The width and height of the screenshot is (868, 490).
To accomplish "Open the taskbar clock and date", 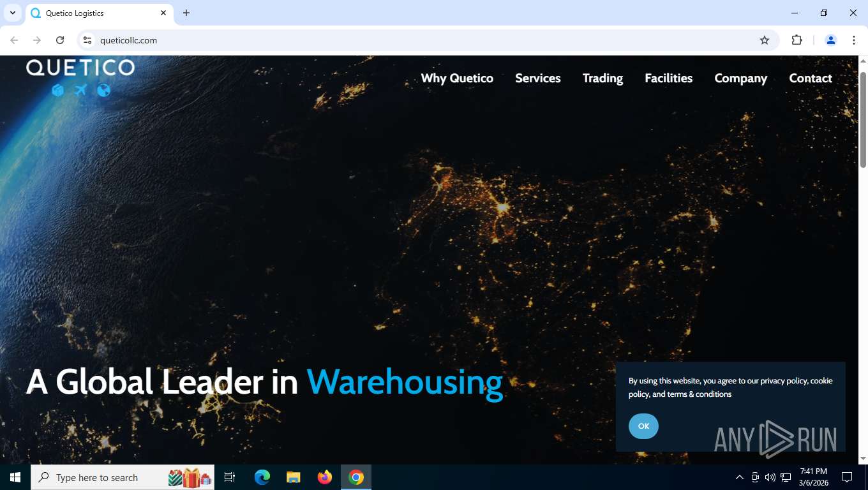I will pyautogui.click(x=813, y=477).
